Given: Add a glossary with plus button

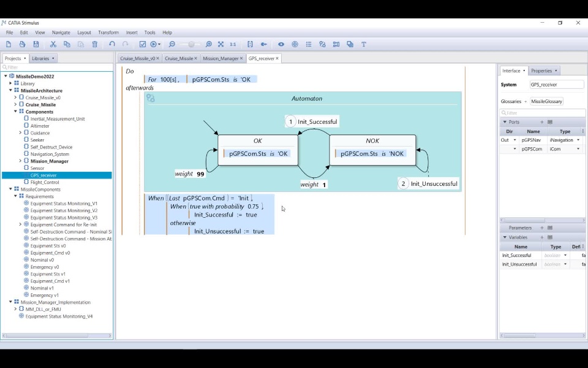Looking at the screenshot, I should (526, 101).
